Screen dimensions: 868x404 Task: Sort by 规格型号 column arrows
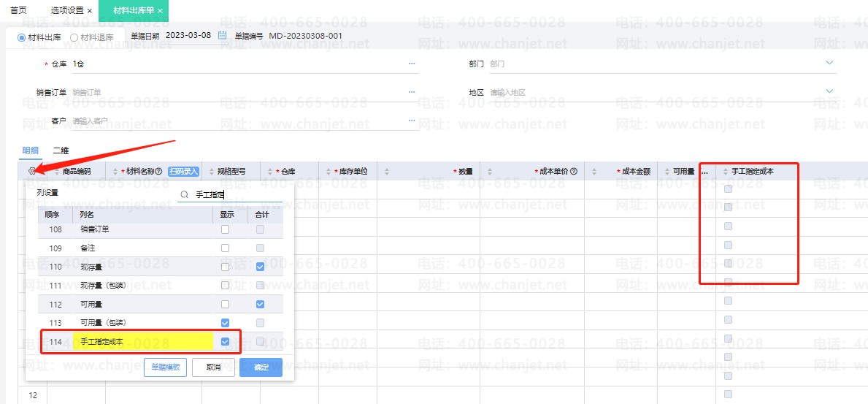[212, 172]
